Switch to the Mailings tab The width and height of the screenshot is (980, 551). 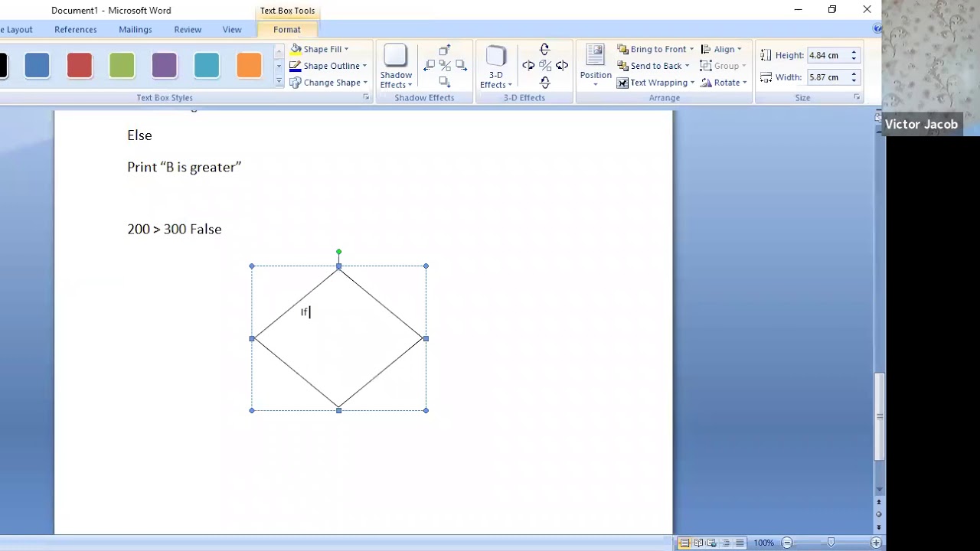point(136,30)
